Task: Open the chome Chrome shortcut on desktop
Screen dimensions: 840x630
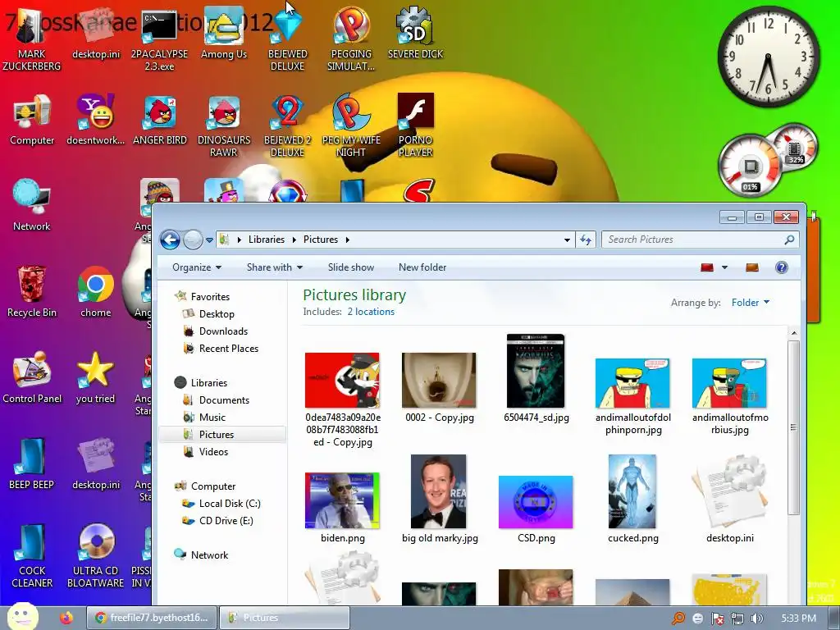Action: [95, 293]
